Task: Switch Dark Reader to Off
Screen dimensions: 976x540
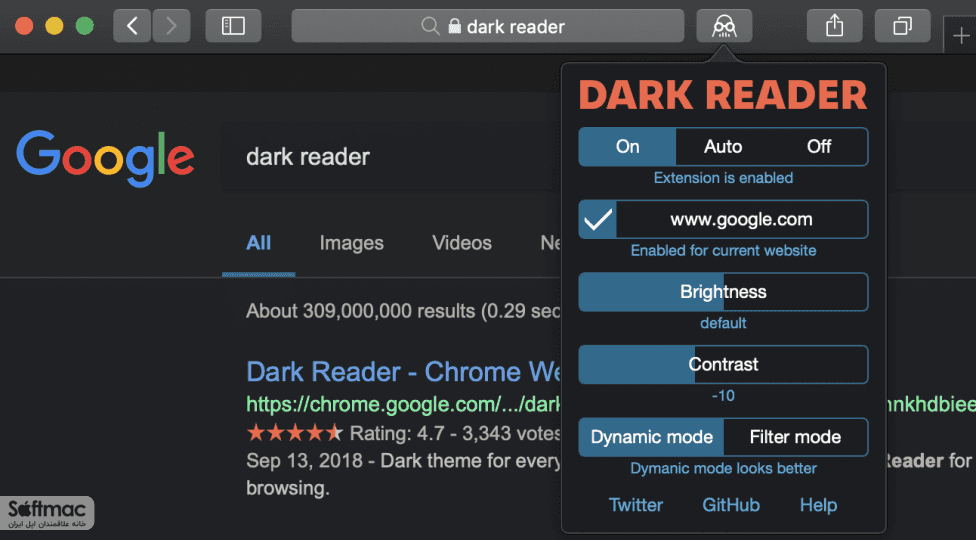Action: 819,147
